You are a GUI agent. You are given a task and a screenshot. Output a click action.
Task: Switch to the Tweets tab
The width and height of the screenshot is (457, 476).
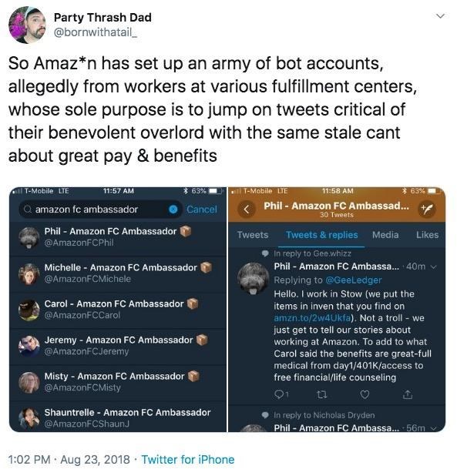(253, 235)
